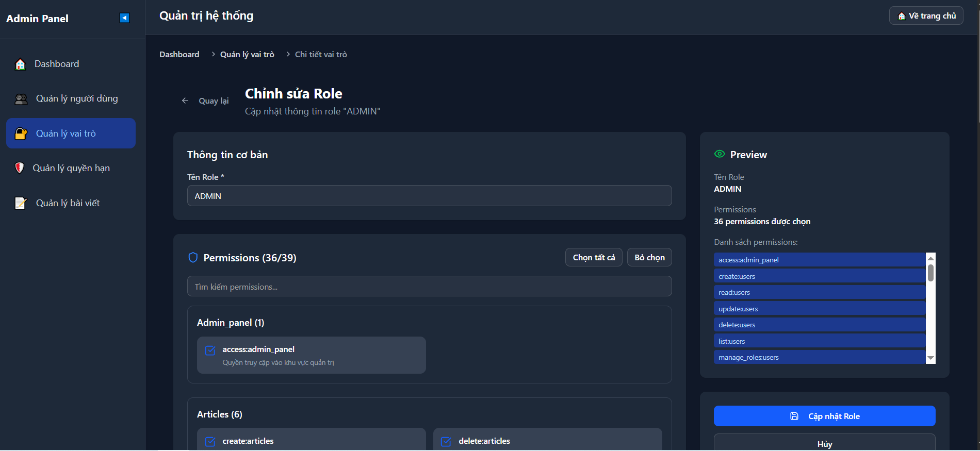Open Quản lý vai trò breadcrumb link

click(247, 55)
